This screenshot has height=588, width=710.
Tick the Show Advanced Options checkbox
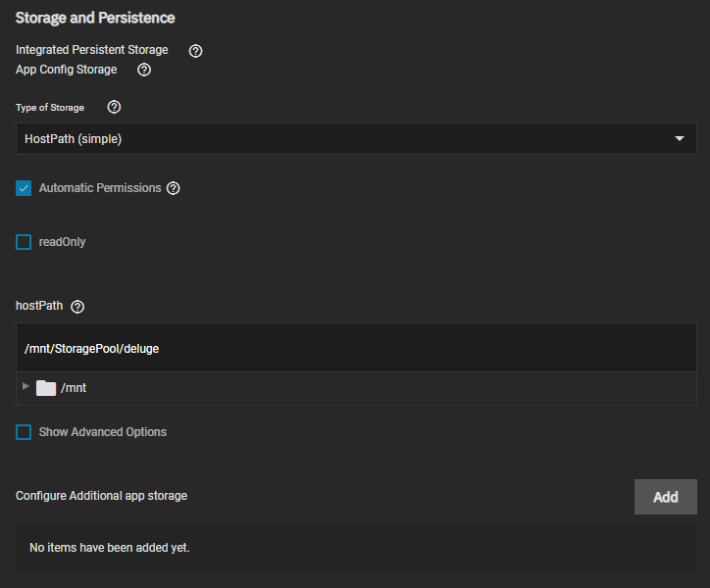pyautogui.click(x=25, y=432)
